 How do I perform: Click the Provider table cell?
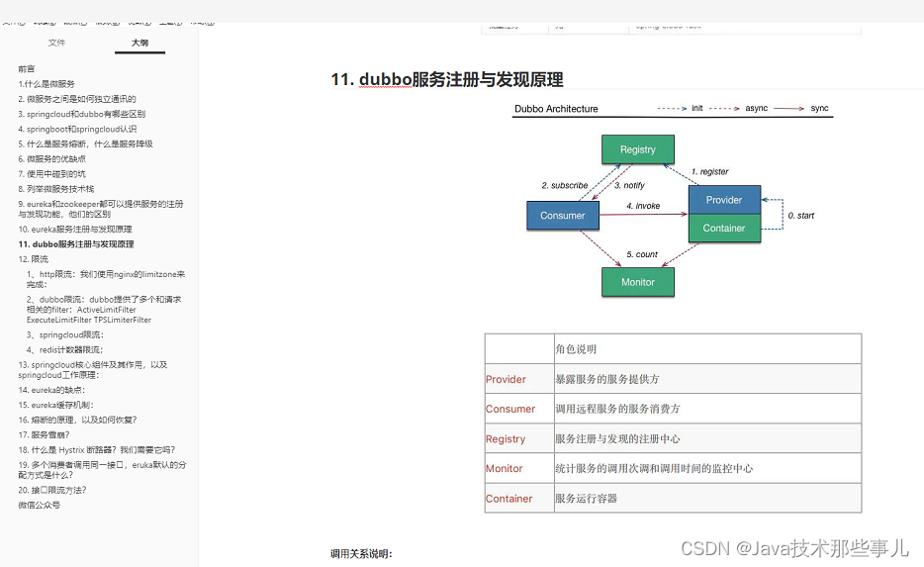[x=519, y=379]
